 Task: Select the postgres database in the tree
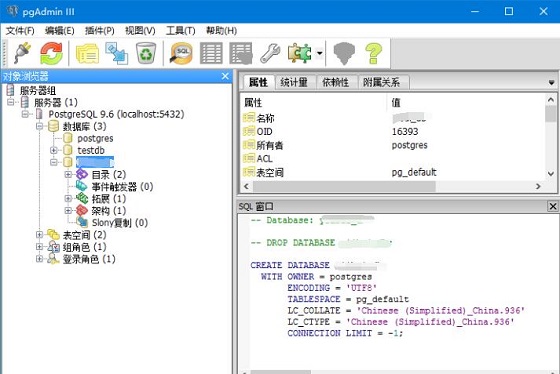95,138
